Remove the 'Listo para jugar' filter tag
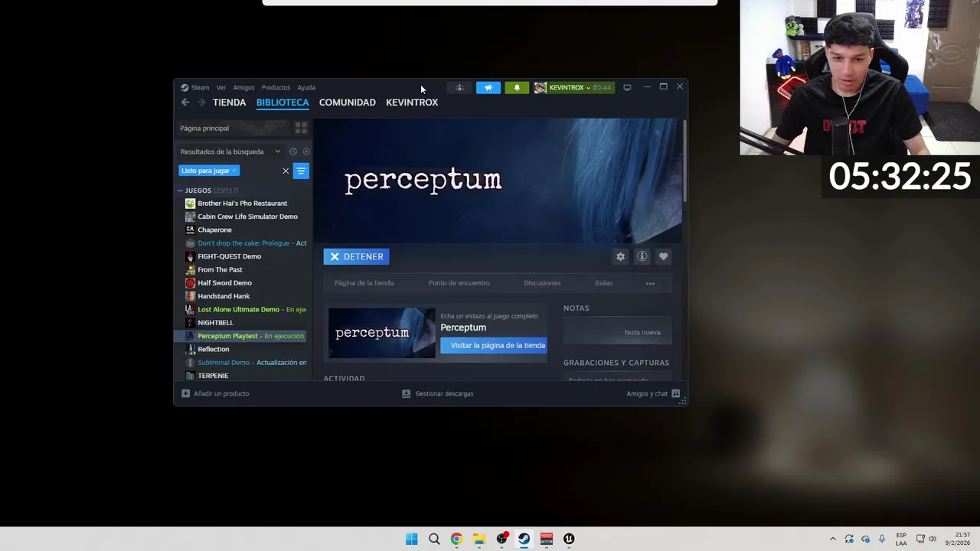This screenshot has height=551, width=980. [234, 171]
